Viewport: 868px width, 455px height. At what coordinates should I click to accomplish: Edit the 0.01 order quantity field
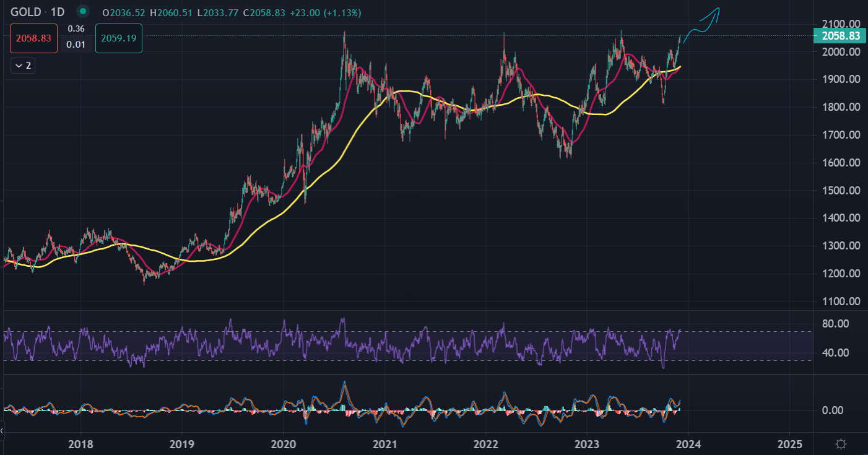pyautogui.click(x=76, y=45)
